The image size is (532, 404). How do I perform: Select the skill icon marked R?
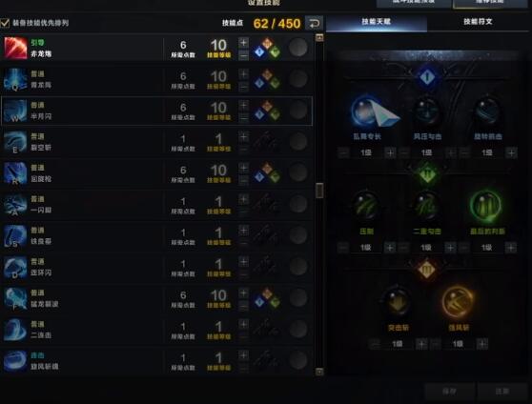(x=15, y=173)
